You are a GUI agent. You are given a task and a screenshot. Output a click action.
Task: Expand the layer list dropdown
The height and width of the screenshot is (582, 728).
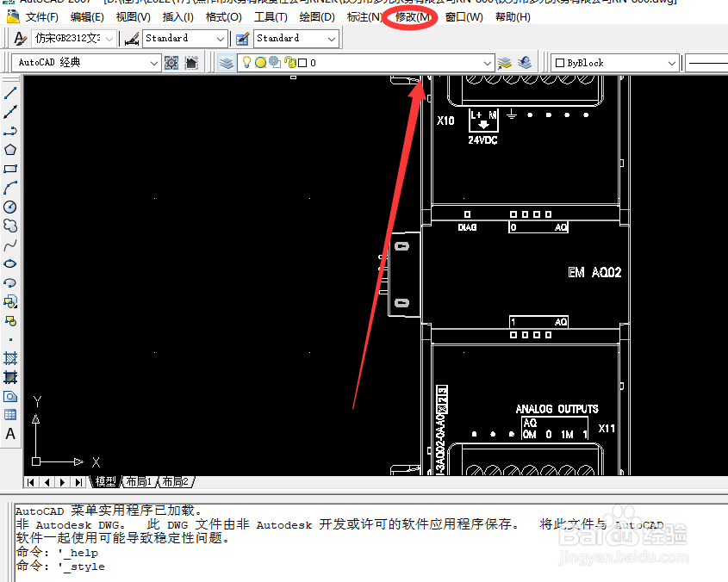click(487, 63)
